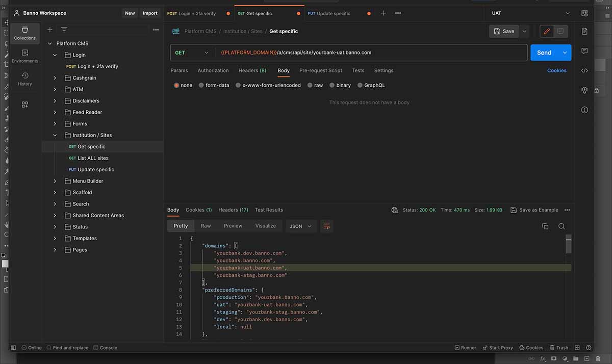612x364 pixels.
Task: Open the Environments sidebar panel
Action: [x=24, y=56]
